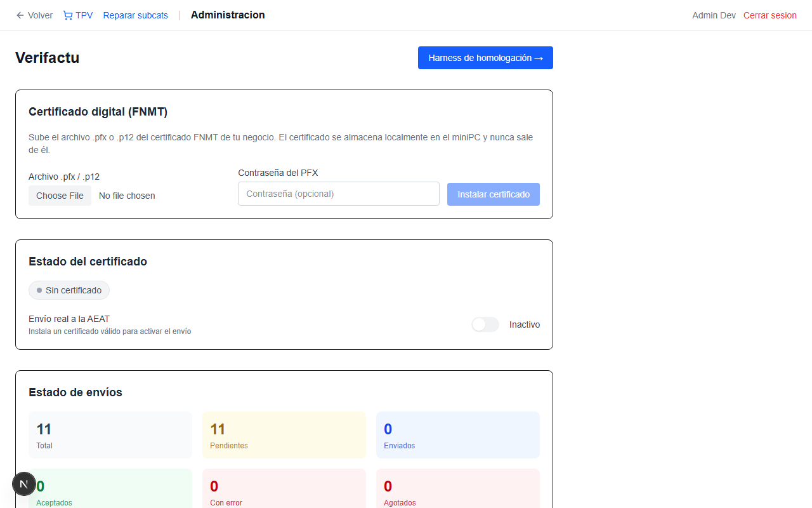
Task: Click the Estado del certificado heading
Action: point(88,262)
